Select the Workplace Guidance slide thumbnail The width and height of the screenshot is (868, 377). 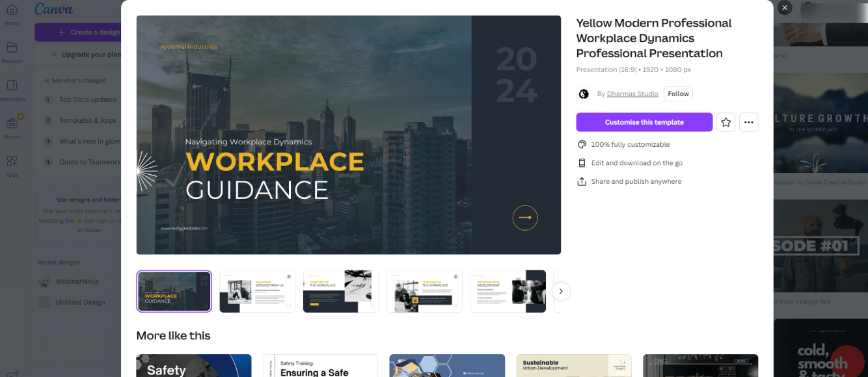pyautogui.click(x=174, y=291)
